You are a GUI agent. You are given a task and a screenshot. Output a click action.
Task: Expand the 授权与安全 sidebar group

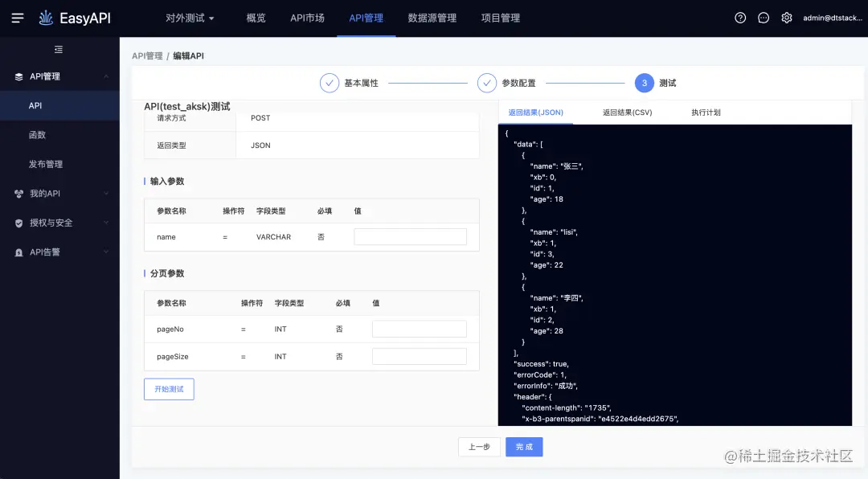tap(106, 223)
